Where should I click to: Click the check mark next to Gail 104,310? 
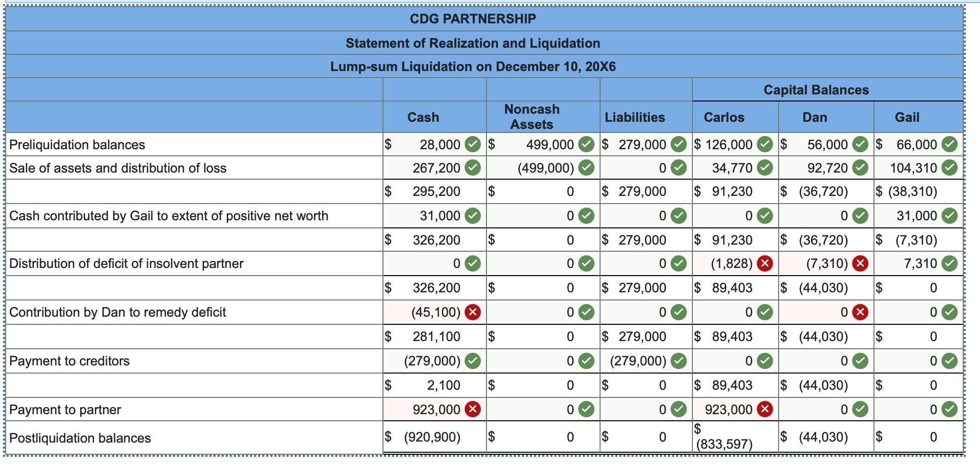point(950,167)
